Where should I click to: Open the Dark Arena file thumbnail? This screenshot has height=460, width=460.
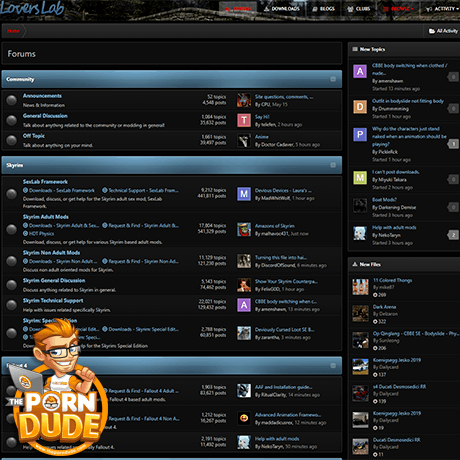[x=360, y=314]
